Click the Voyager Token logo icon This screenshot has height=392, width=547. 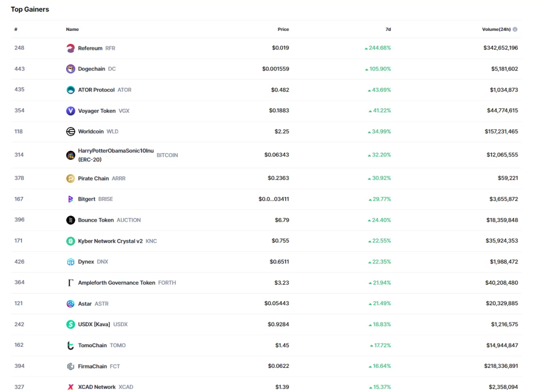point(70,111)
